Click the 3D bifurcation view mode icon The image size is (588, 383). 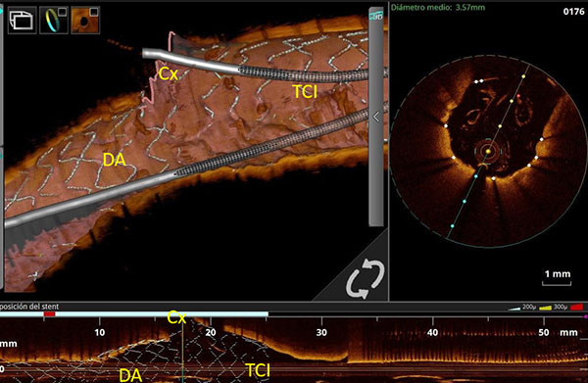(x=23, y=21)
